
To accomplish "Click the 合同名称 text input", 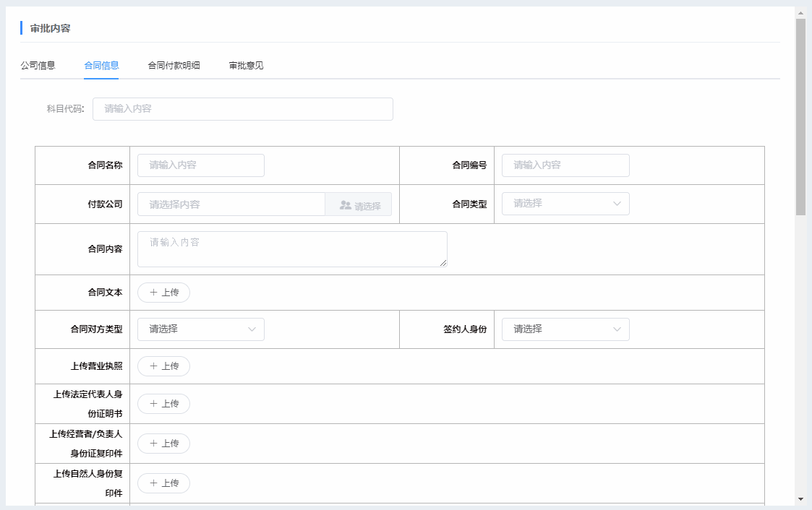I will pyautogui.click(x=200, y=165).
